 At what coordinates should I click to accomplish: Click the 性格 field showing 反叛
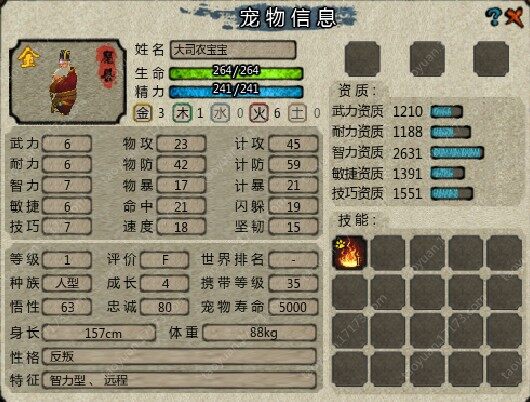click(x=179, y=357)
